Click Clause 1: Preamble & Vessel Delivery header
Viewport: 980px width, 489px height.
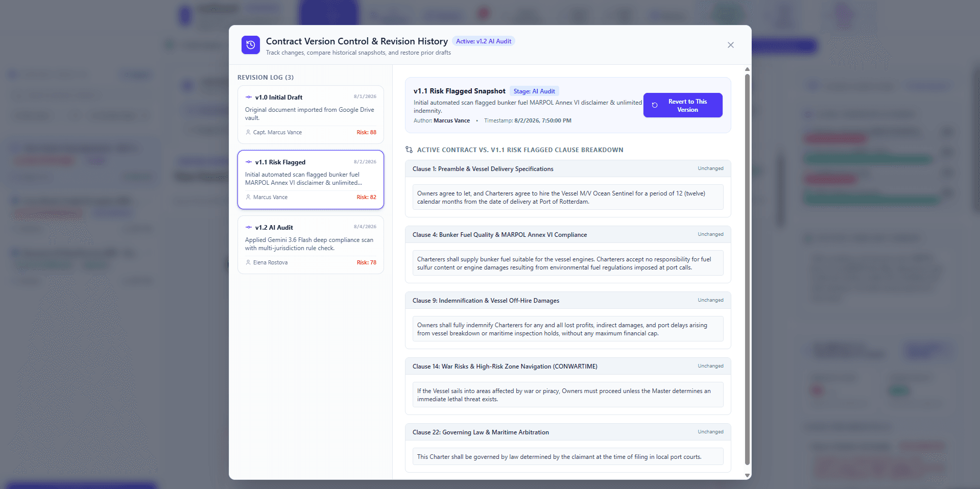click(568, 169)
